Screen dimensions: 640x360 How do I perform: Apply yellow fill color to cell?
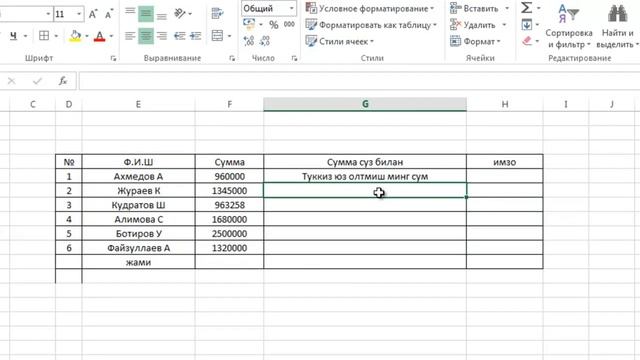point(75,36)
